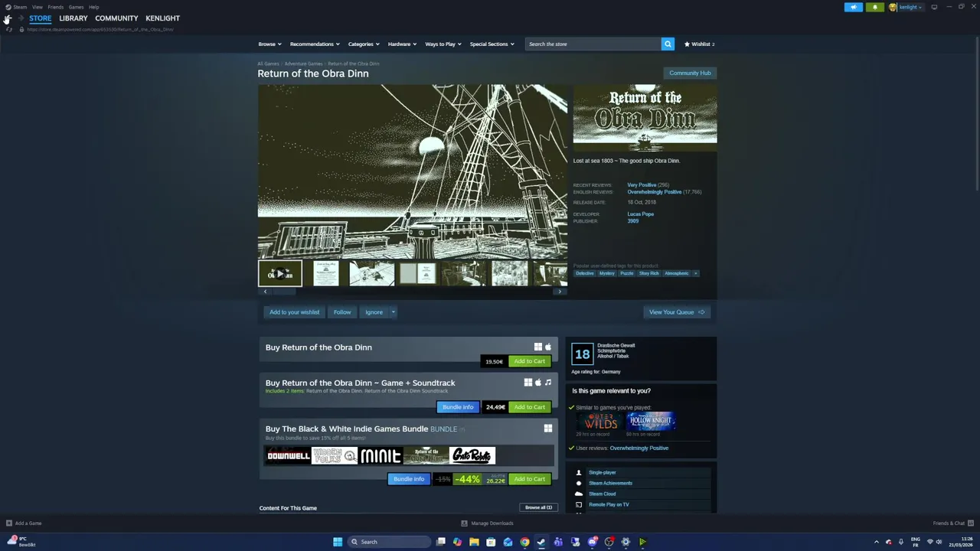Open the announcements megaphone button
The height and width of the screenshot is (551, 980).
[853, 7]
